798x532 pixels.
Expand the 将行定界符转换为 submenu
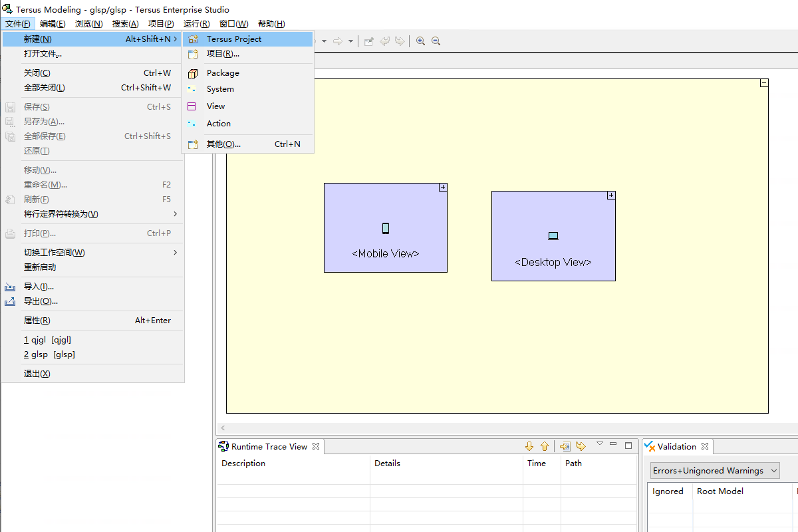(x=92, y=214)
